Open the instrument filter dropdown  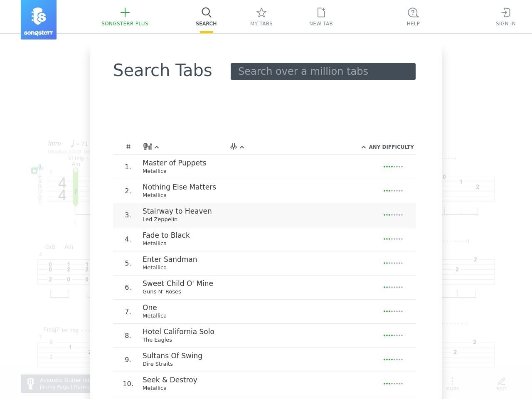pos(151,147)
